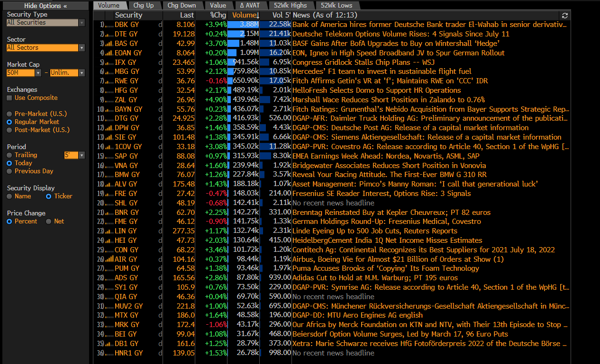Select the Name security display option
Viewport: 600px width, 364px height.
coord(9,196)
